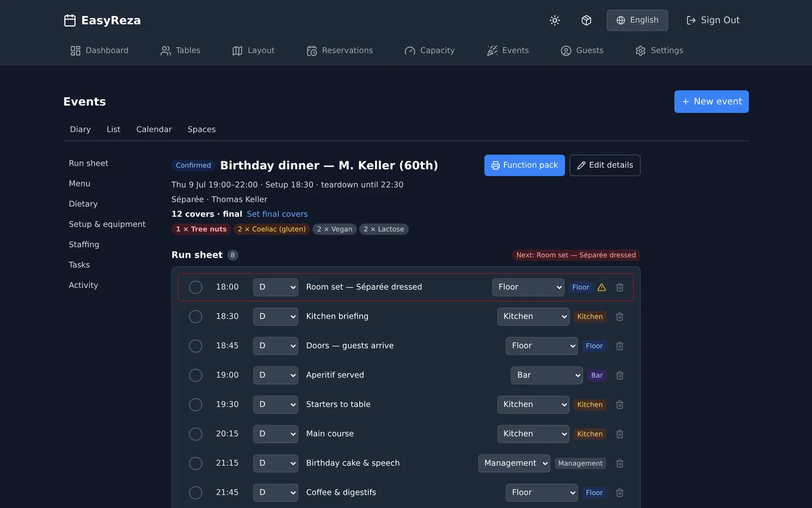The width and height of the screenshot is (812, 508).
Task: Click the 1 × Tree nuts allergy tag
Action: coord(201,229)
